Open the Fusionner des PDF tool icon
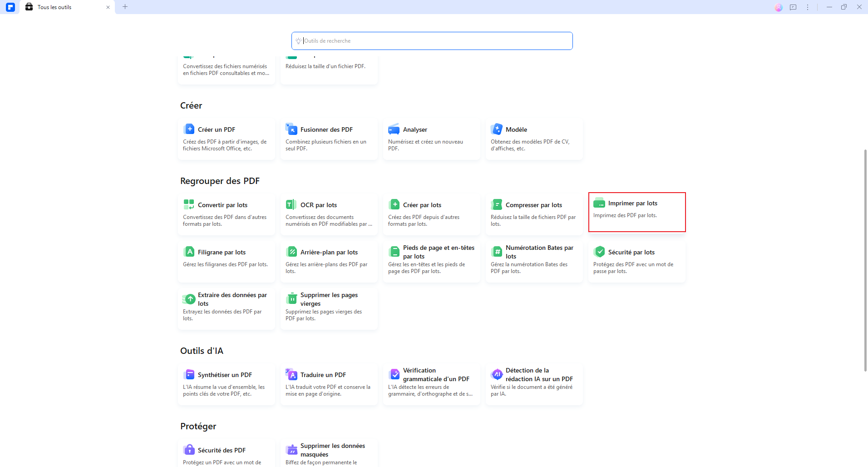 291,129
